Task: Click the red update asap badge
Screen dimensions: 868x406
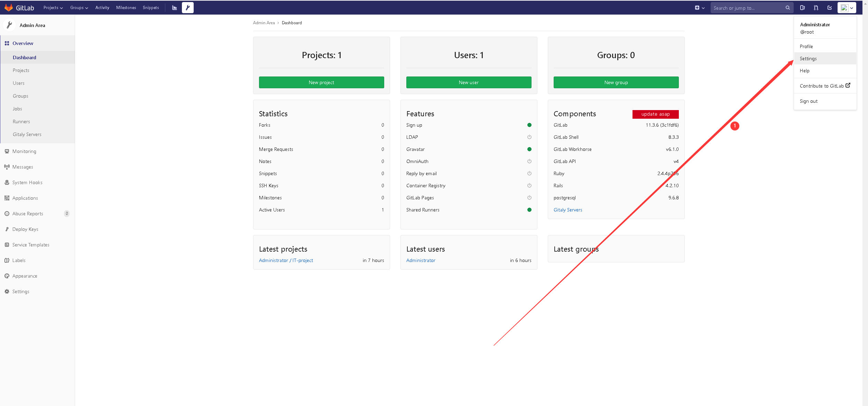Action: pos(655,114)
